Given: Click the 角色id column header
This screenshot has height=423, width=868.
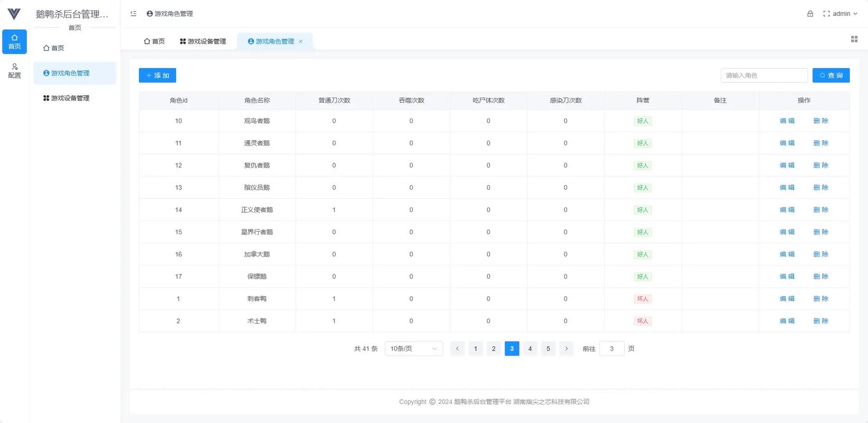Looking at the screenshot, I should pyautogui.click(x=179, y=100).
